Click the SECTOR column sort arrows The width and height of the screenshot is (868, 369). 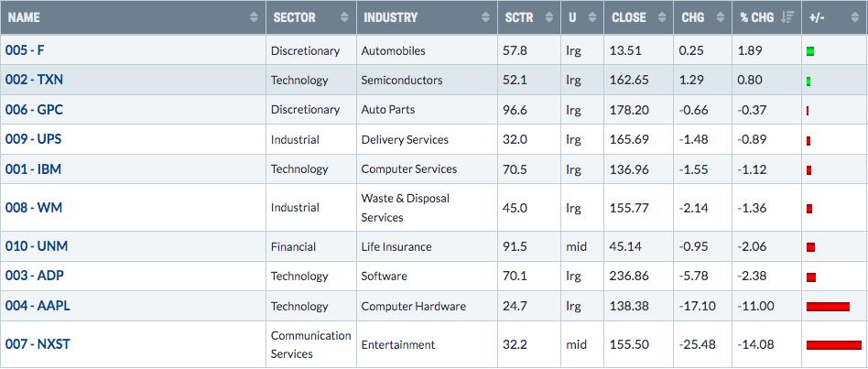point(344,17)
